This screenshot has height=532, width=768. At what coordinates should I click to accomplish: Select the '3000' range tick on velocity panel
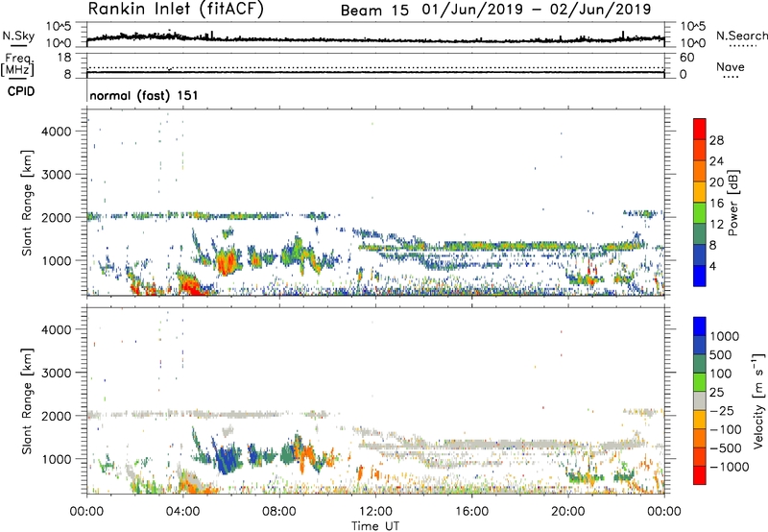[x=57, y=373]
